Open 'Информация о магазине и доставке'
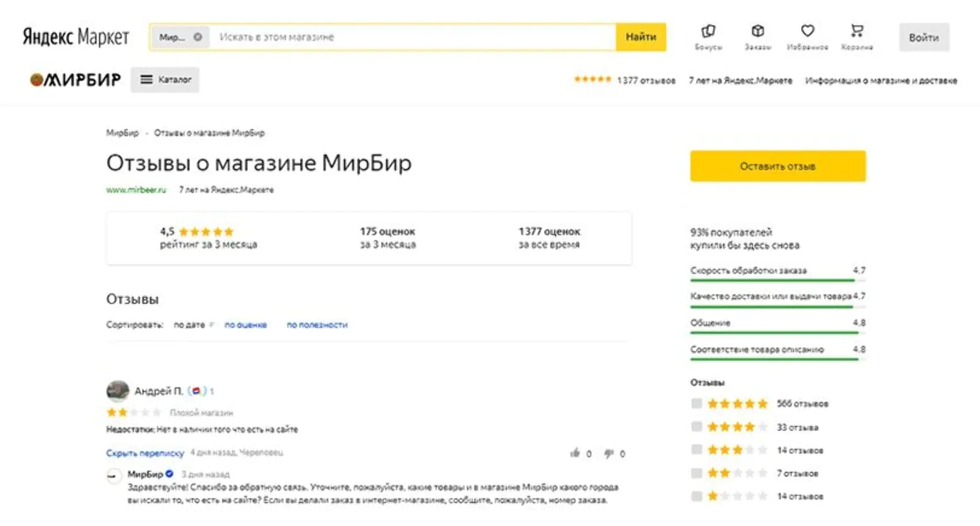 (881, 80)
